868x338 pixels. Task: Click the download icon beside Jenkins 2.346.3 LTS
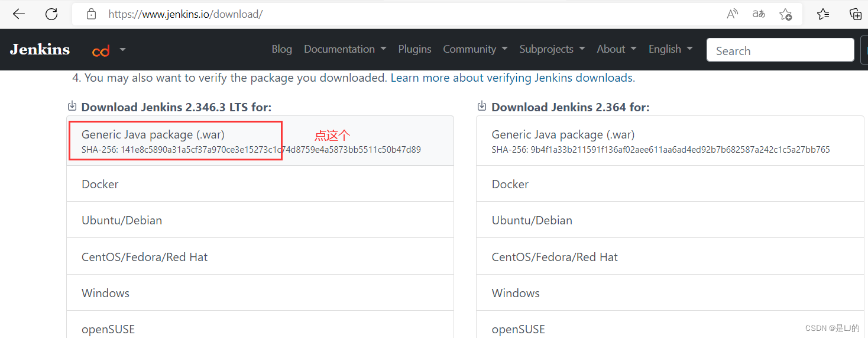(72, 106)
